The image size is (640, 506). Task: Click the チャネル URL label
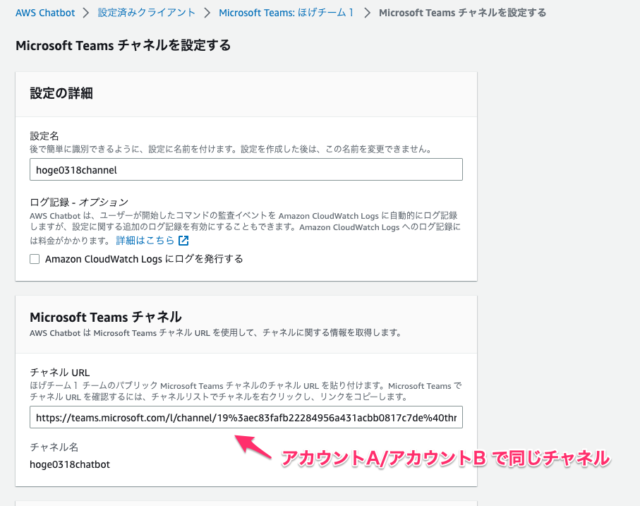pos(60,372)
